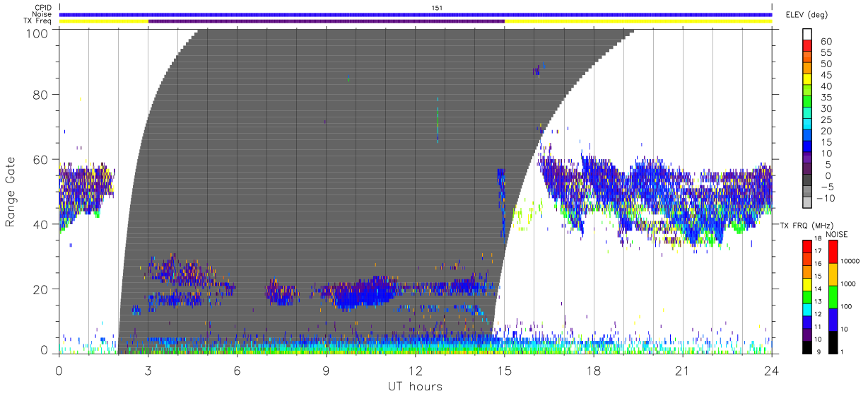Click the 100 tick on the Range Gate axis

(39, 33)
